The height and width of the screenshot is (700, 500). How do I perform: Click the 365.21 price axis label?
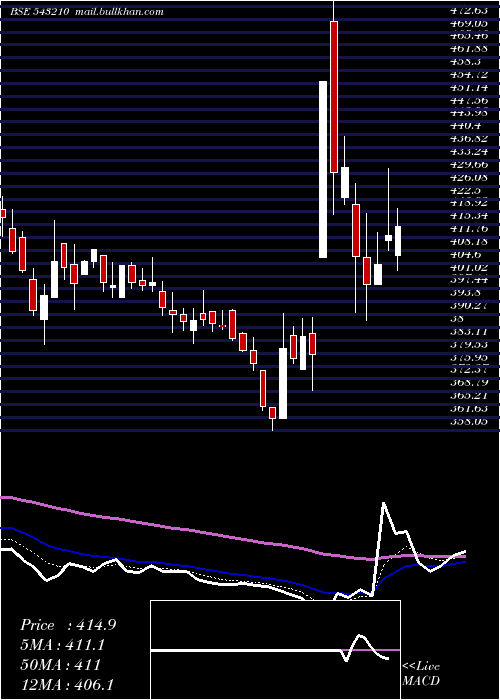(x=468, y=396)
